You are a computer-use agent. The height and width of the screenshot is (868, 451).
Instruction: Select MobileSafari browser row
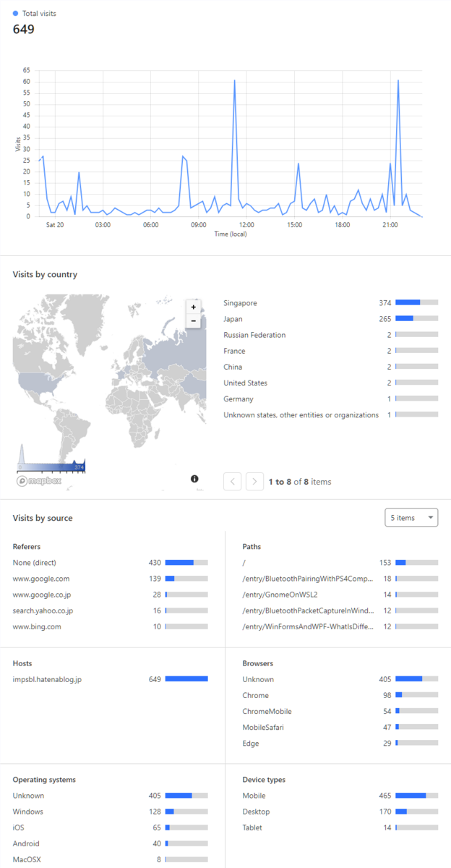coord(340,727)
